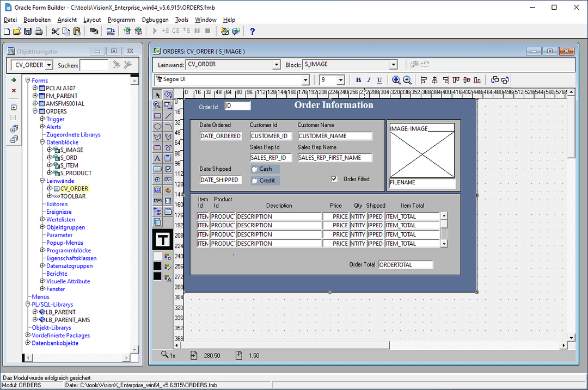Open the Programm menu
This screenshot has height=390, width=588.
point(121,20)
